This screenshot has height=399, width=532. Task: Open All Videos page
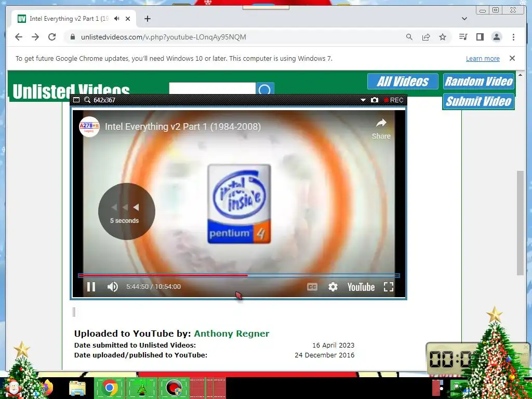pos(403,82)
